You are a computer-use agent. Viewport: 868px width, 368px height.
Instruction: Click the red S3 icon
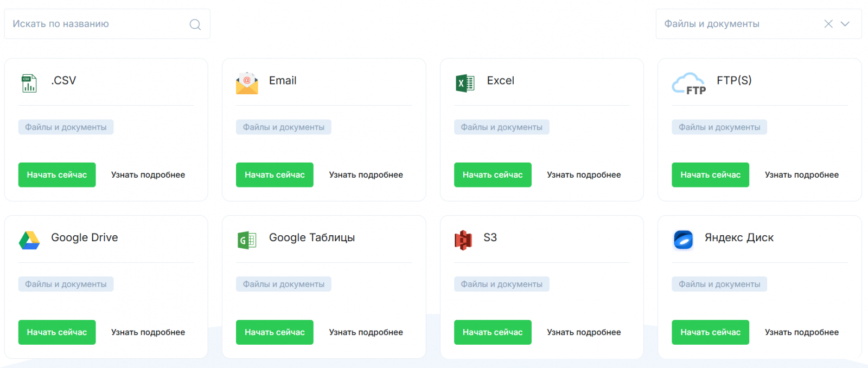click(463, 240)
